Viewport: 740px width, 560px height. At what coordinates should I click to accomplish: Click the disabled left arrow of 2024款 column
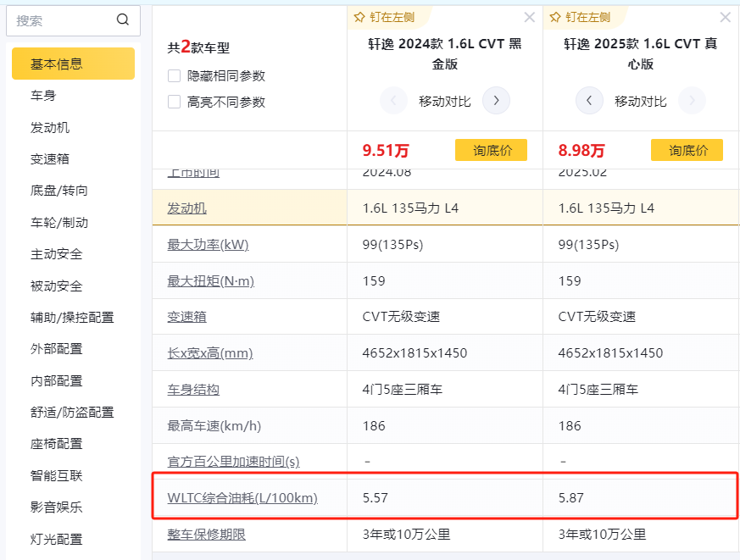click(393, 101)
